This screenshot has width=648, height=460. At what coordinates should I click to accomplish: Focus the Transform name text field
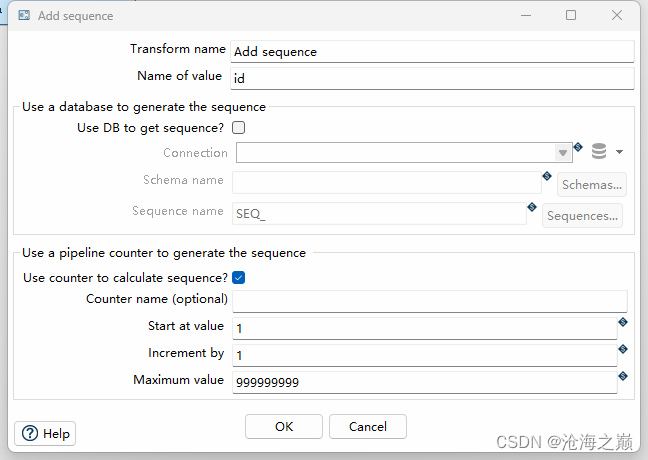coord(432,52)
